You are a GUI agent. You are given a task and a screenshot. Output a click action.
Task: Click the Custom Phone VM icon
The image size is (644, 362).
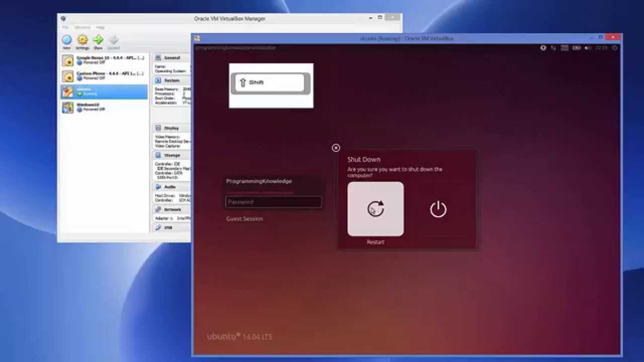pyautogui.click(x=67, y=76)
